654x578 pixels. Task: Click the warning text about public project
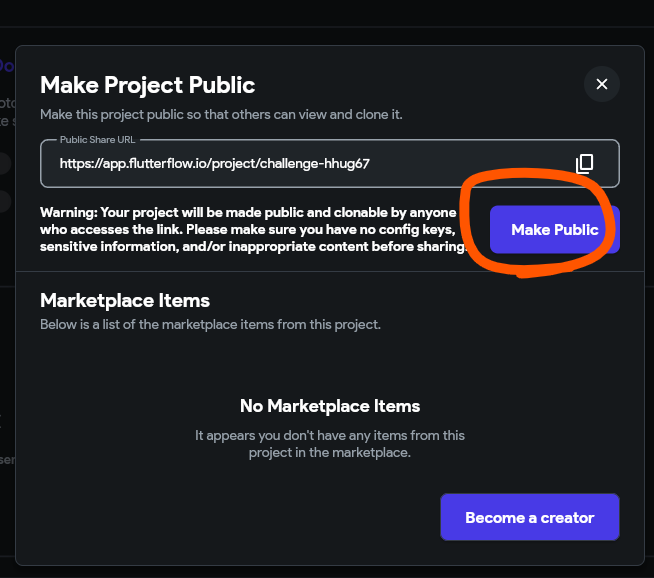coord(253,229)
